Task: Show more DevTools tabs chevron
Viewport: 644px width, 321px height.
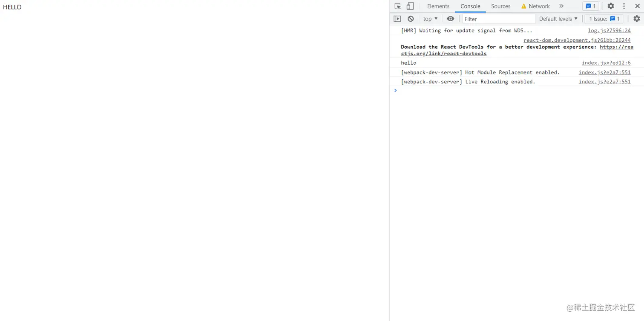Action: tap(561, 6)
